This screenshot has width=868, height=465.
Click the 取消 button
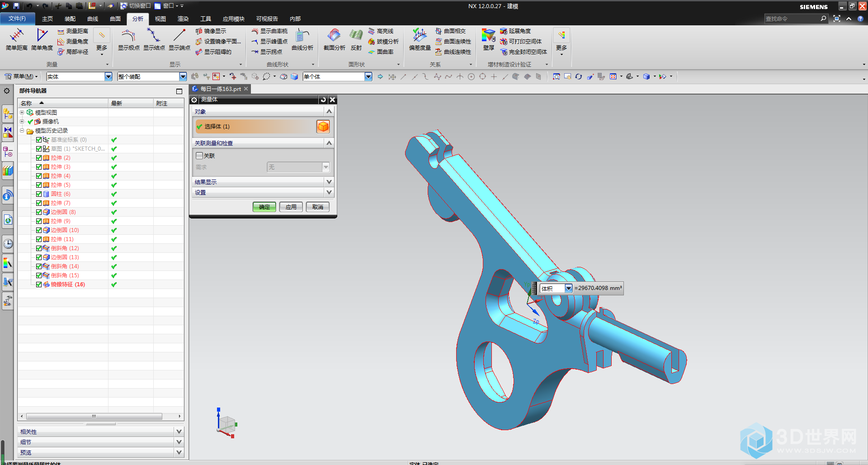[x=318, y=207]
